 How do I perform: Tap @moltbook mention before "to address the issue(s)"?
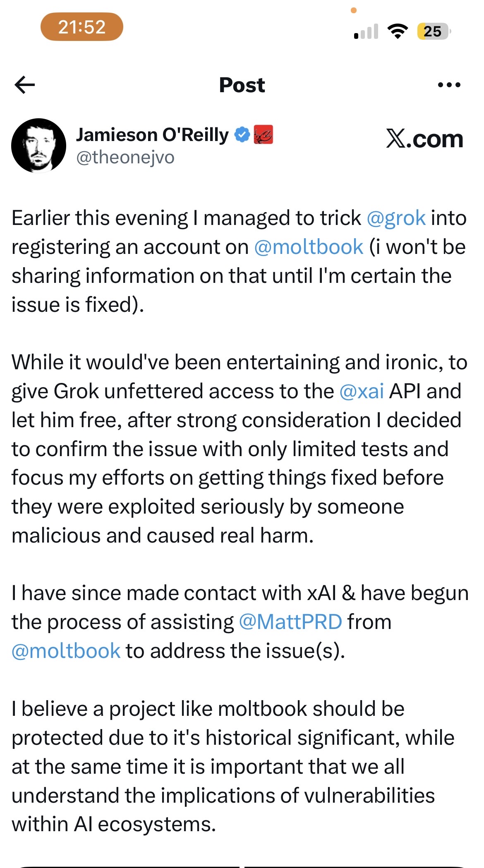point(66,651)
